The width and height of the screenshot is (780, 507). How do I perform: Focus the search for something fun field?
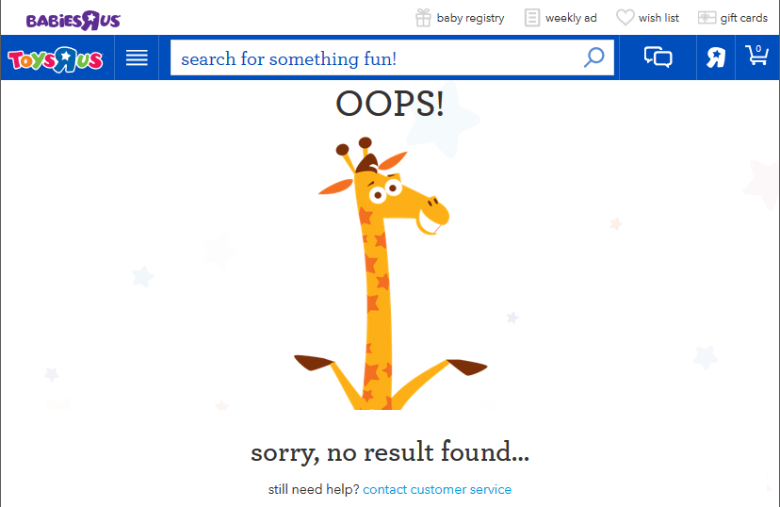click(x=378, y=58)
